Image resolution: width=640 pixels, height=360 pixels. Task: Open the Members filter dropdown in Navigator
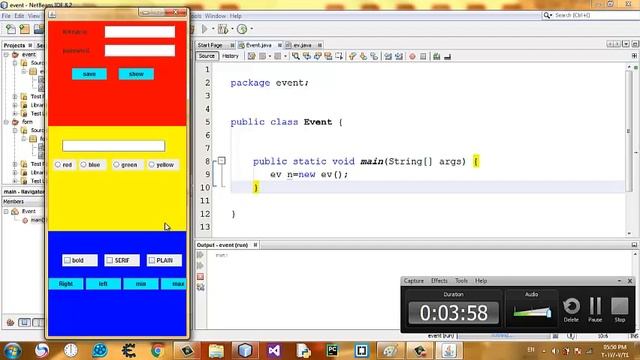click(23, 202)
